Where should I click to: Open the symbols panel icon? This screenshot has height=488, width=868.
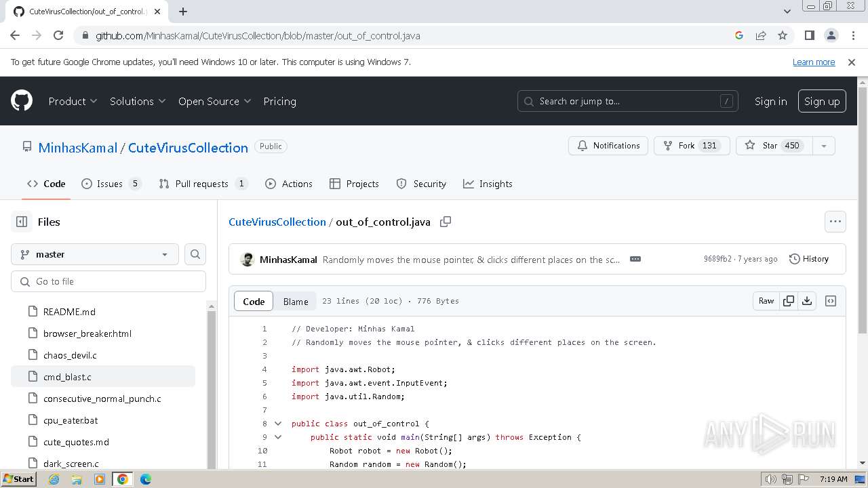click(831, 301)
